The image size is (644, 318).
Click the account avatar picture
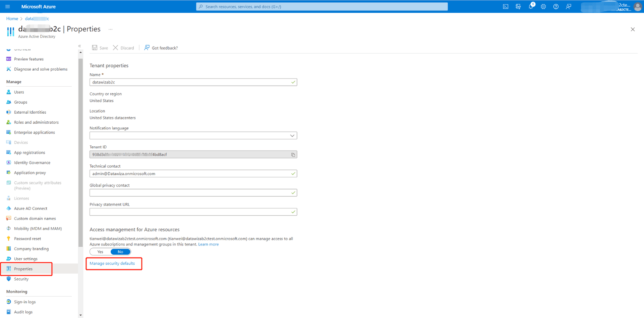coord(637,6)
